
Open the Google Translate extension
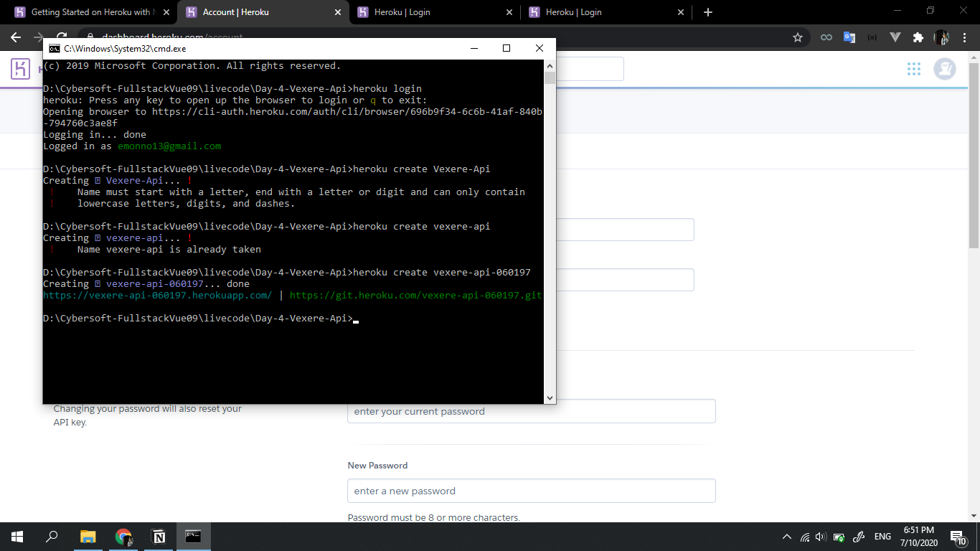848,37
